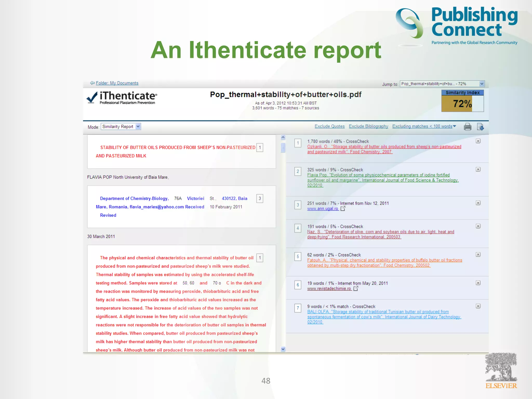Click 'FLAVIA POP North University of Baia Mare'
The width and height of the screenshot is (532, 399).
point(128,177)
